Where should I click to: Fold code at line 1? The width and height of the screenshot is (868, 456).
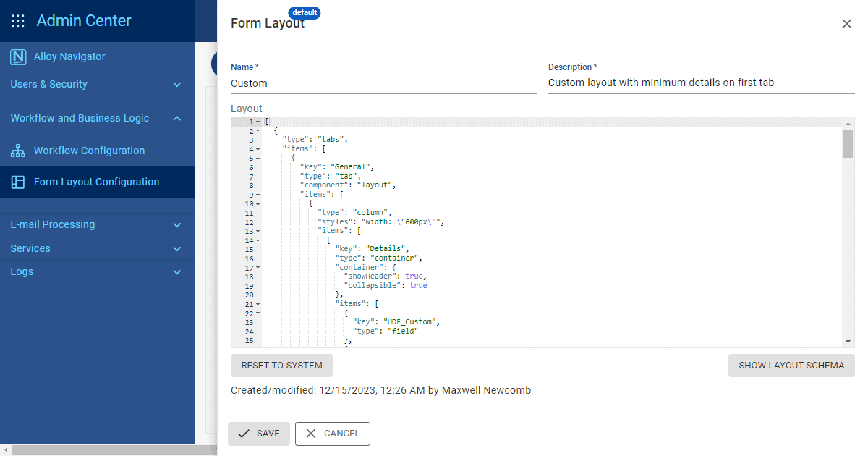(x=258, y=122)
